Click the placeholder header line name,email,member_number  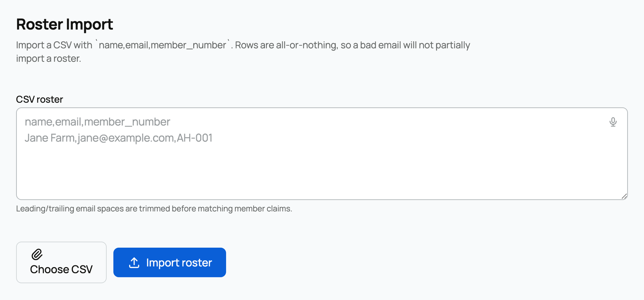coord(97,122)
